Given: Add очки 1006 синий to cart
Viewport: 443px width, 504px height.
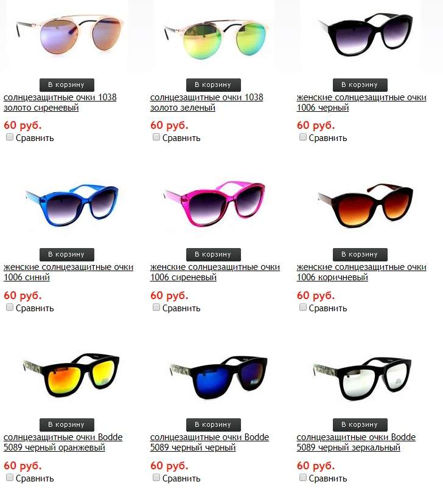Looking at the screenshot, I should click(x=67, y=255).
